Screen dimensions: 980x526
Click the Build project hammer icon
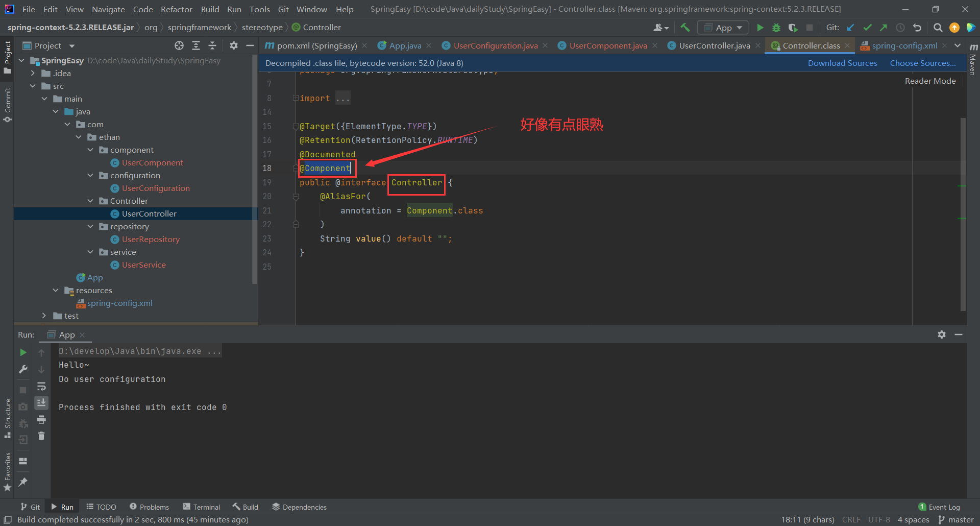[685, 28]
